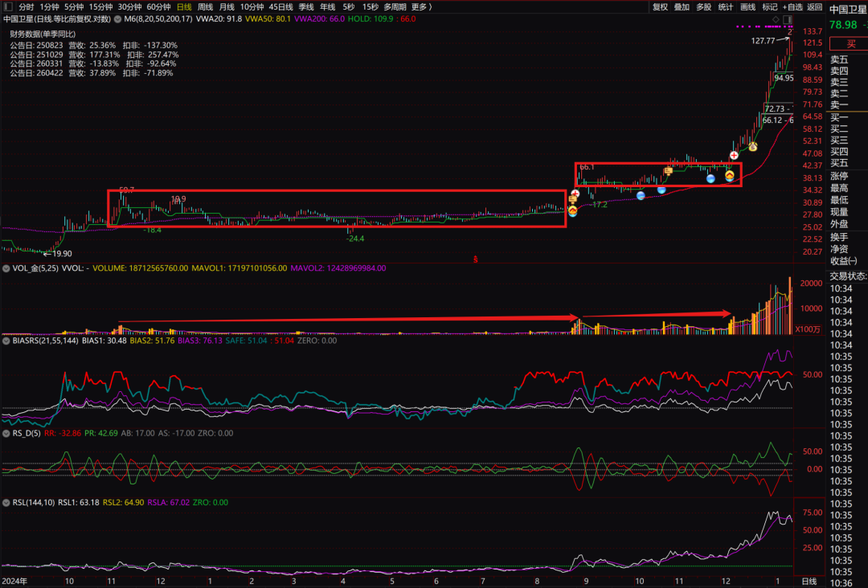Open yellow message marker in November box
This screenshot has width=868, height=588.
(x=668, y=171)
